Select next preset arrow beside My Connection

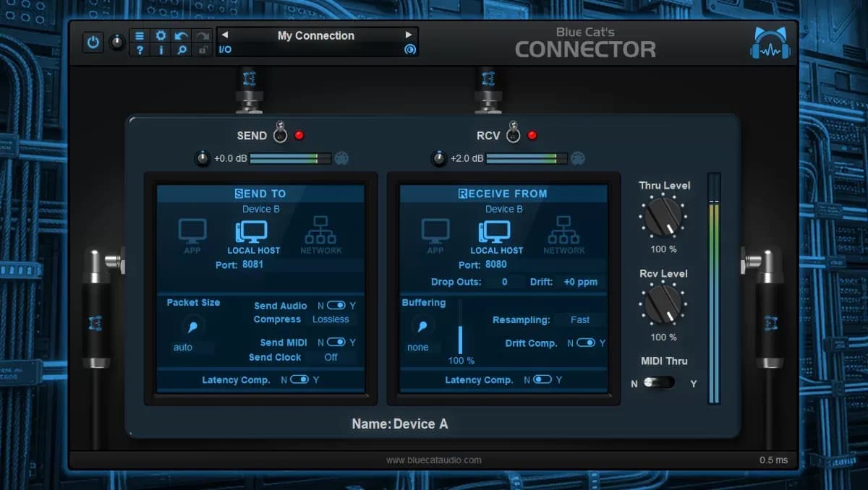point(409,35)
